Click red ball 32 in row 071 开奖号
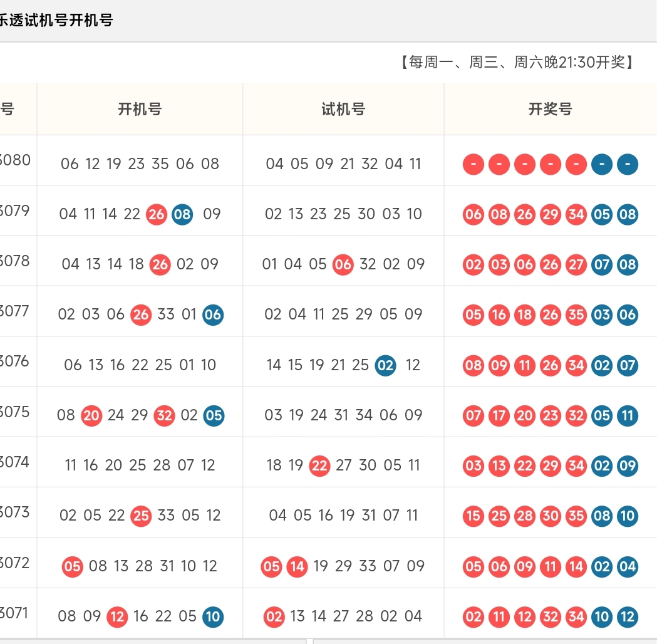Screen dimensions: 657x644 550,617
